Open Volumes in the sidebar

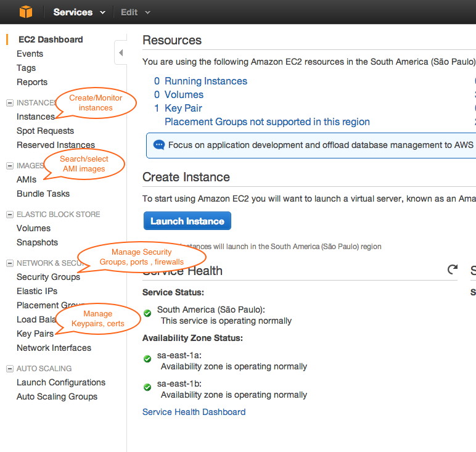[x=34, y=228]
